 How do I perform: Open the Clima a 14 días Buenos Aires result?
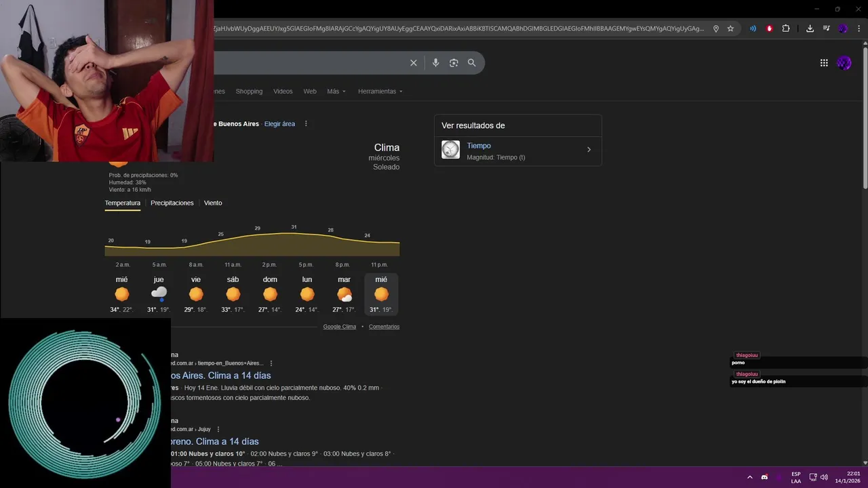coord(221,375)
